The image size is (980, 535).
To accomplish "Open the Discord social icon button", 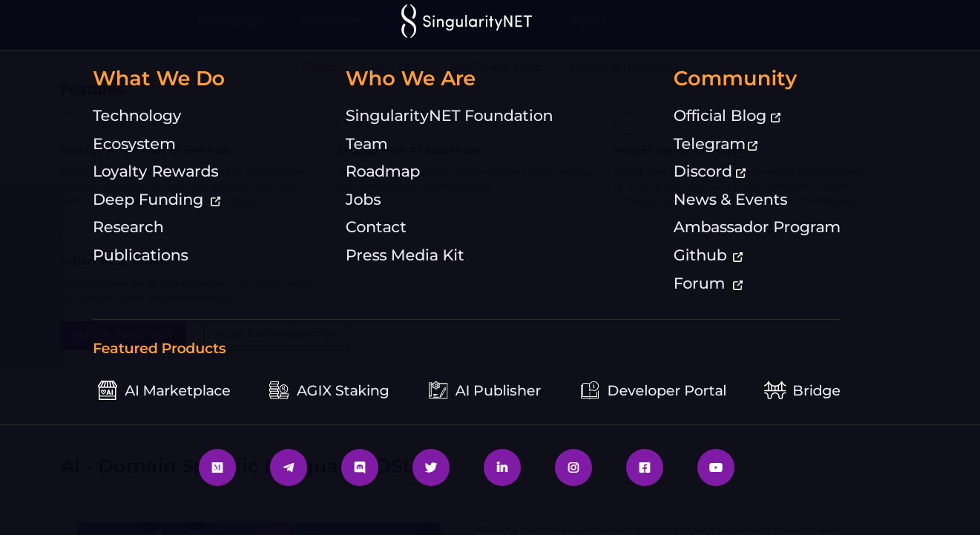I will click(x=360, y=467).
